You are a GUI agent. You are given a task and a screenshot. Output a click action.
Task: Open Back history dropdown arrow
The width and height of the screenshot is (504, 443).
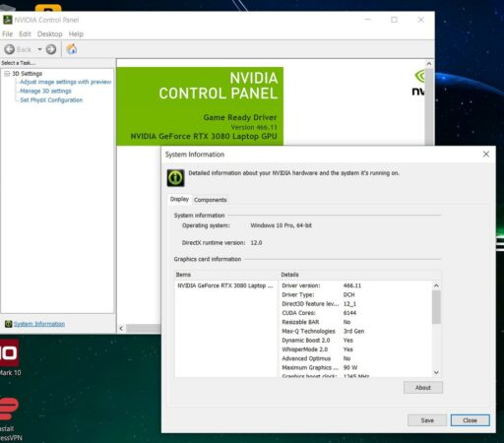pyautogui.click(x=39, y=49)
